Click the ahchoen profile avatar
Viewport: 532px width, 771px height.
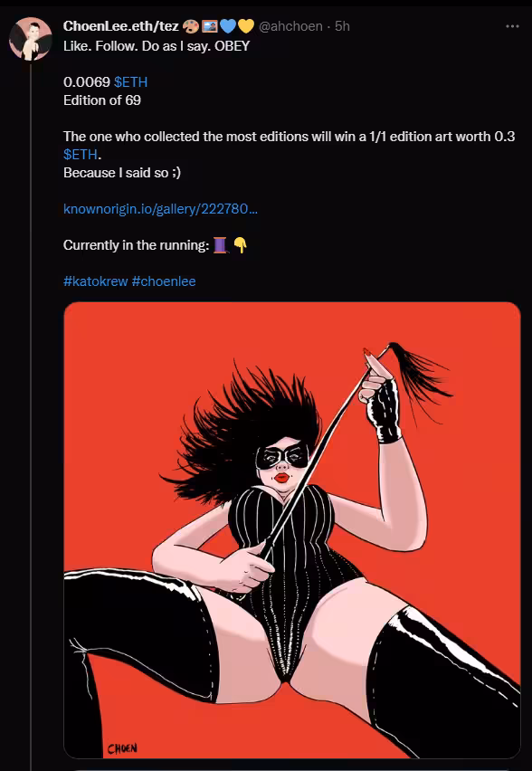[x=31, y=39]
